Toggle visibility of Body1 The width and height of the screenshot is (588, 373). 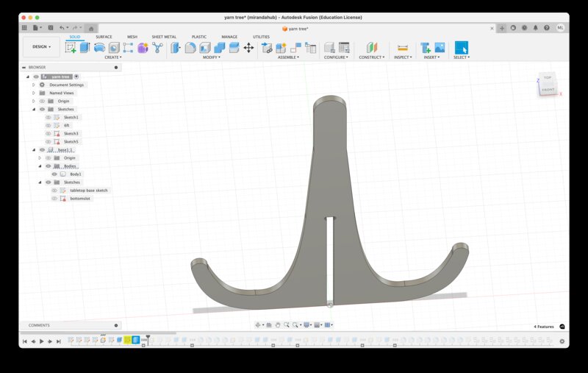[54, 174]
